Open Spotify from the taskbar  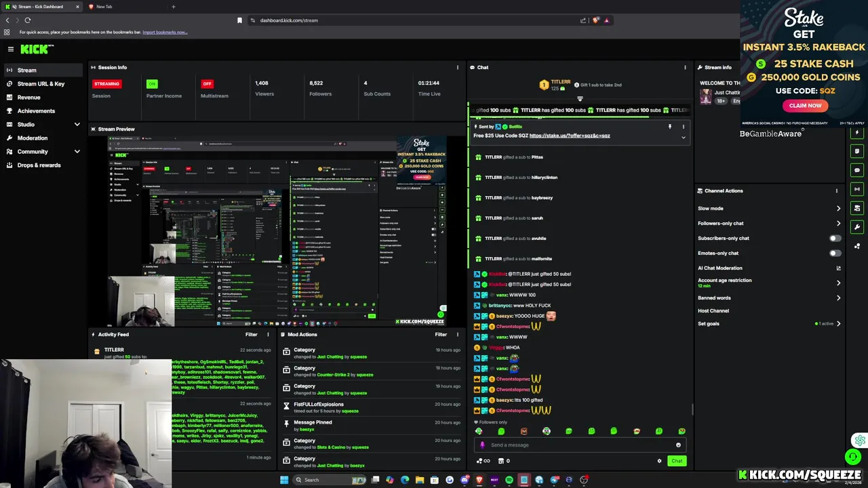509,480
